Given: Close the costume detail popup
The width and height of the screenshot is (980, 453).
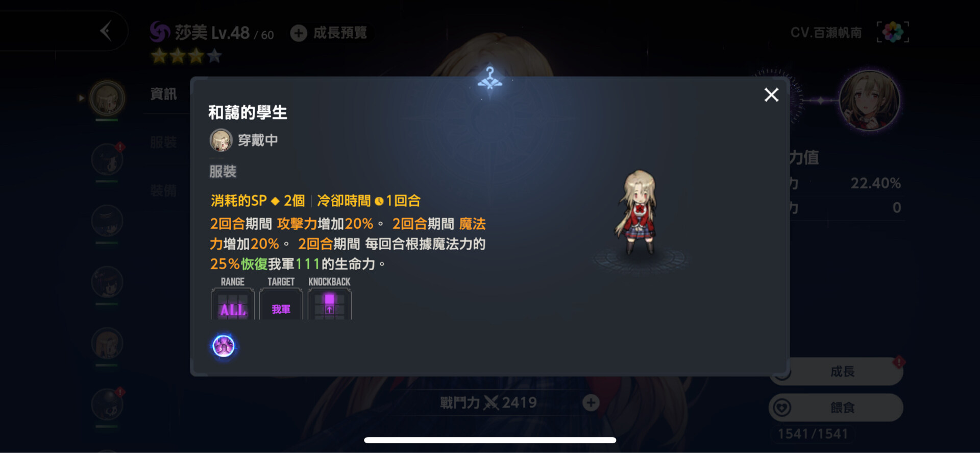Looking at the screenshot, I should pos(771,94).
